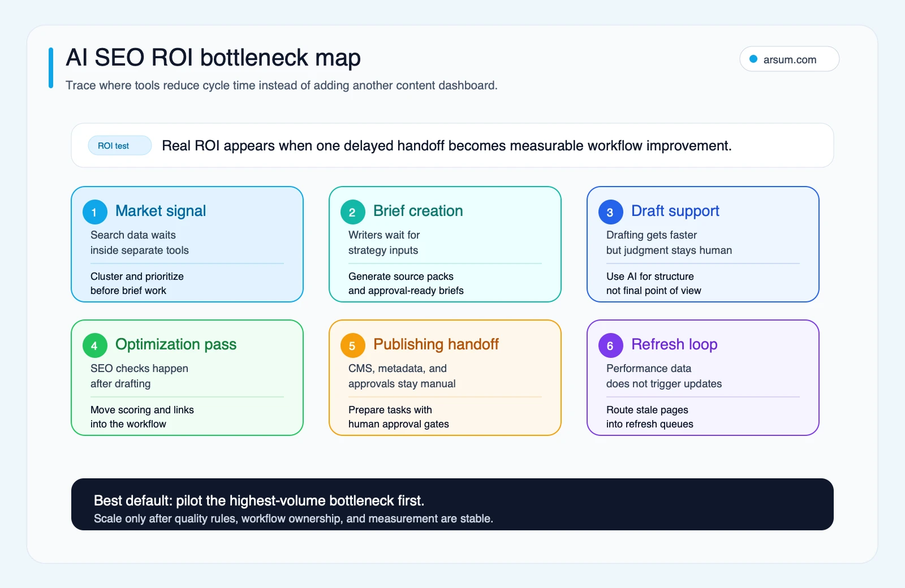Image resolution: width=905 pixels, height=588 pixels.
Task: Click 'Route stale pages into refresh queues'
Action: click(650, 417)
